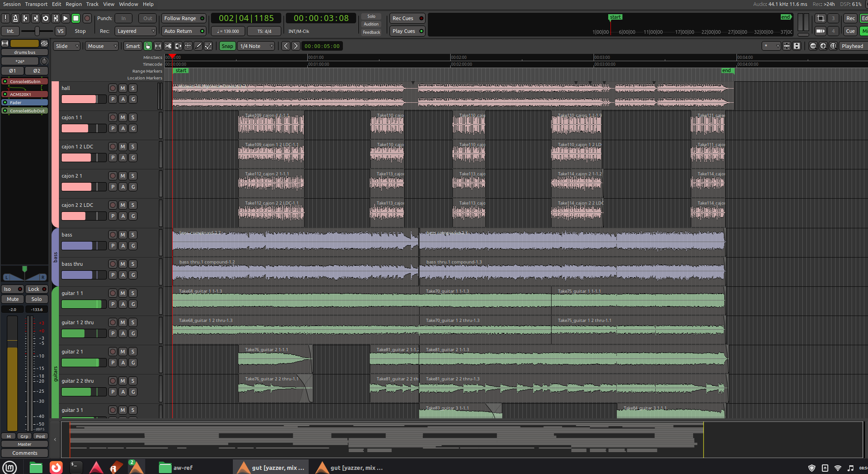Expand the Layered record mode dropdown
The height and width of the screenshot is (474, 868).
(135, 31)
